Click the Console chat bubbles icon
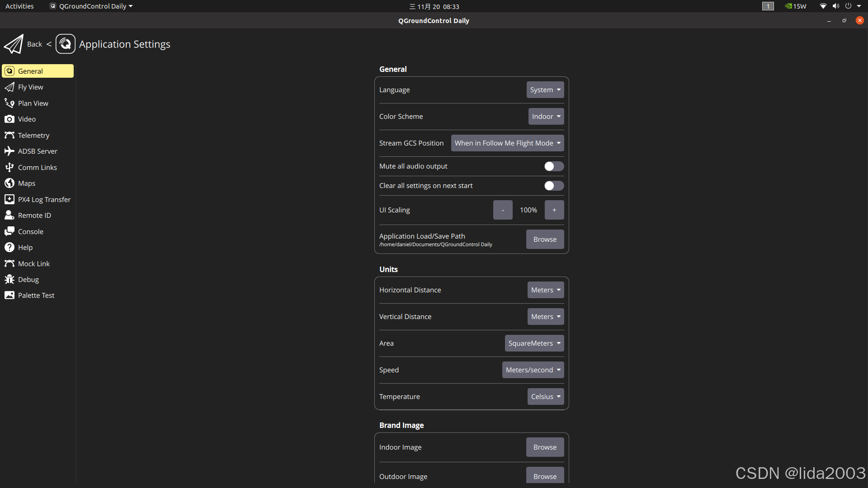The height and width of the screenshot is (488, 868). (x=9, y=231)
